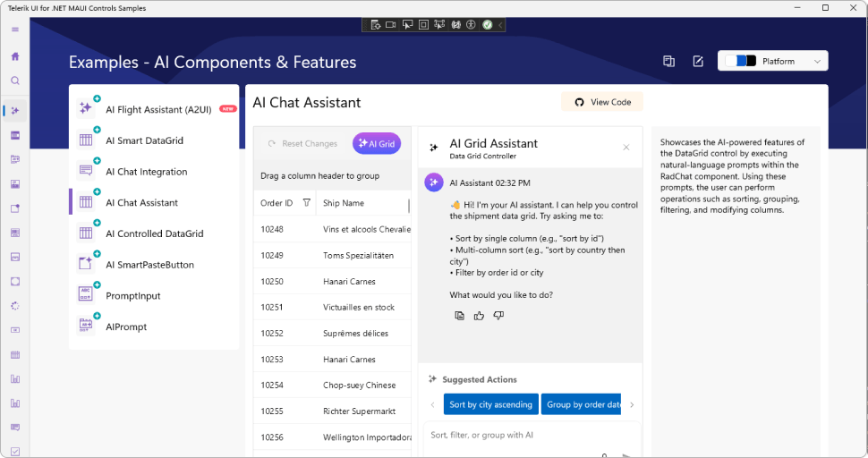Open PromptInput example

point(155,295)
